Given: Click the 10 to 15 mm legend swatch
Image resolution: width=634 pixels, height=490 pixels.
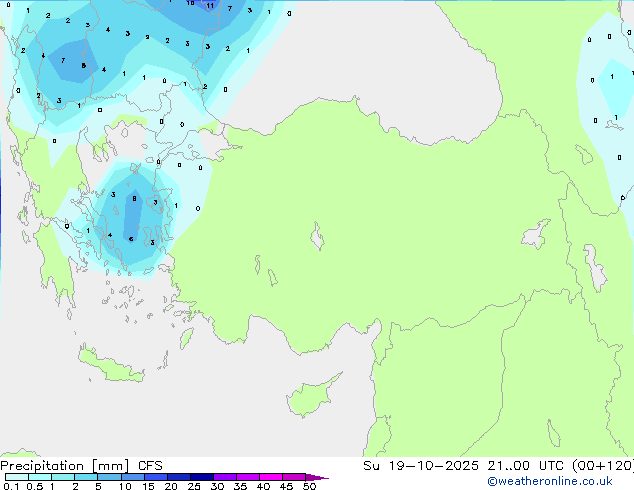Looking at the screenshot, I should pos(133,477).
